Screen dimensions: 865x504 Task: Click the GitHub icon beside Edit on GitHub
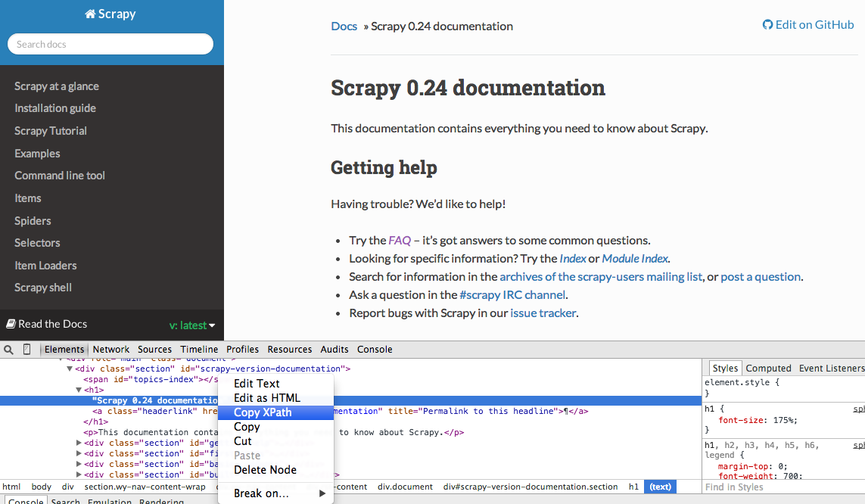point(767,25)
